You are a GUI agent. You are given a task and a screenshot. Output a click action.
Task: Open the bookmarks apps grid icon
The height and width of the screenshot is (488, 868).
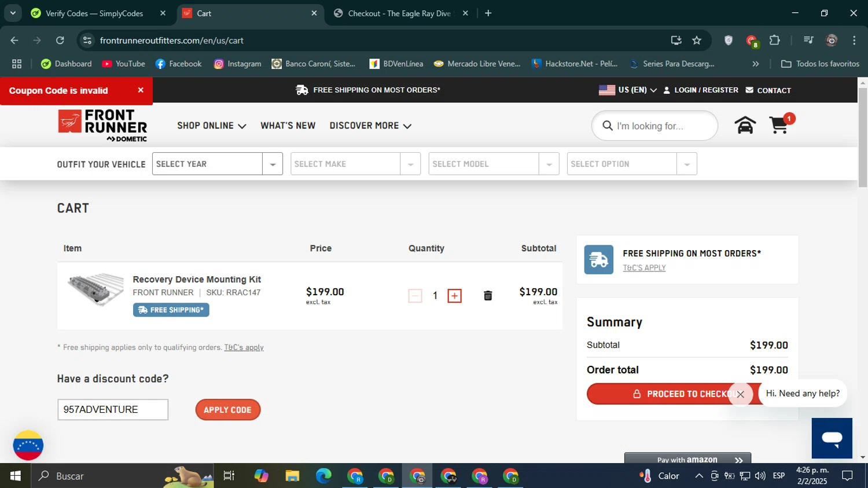click(17, 64)
